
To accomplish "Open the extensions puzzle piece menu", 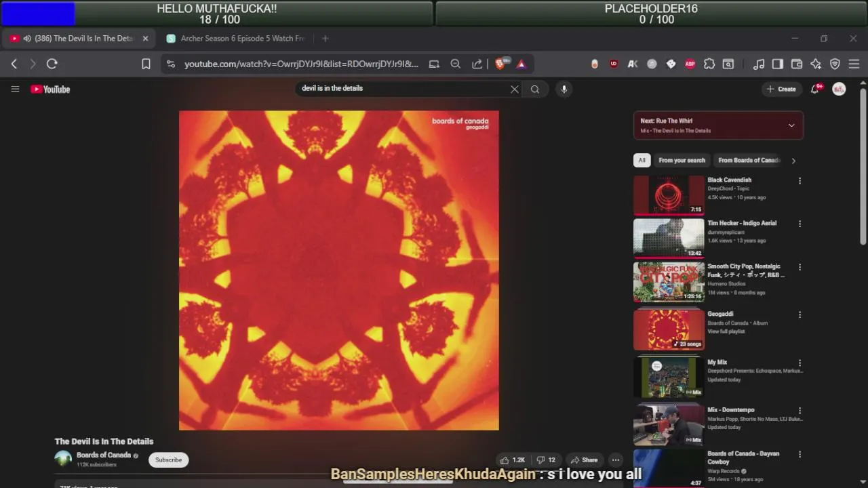I will pos(709,64).
